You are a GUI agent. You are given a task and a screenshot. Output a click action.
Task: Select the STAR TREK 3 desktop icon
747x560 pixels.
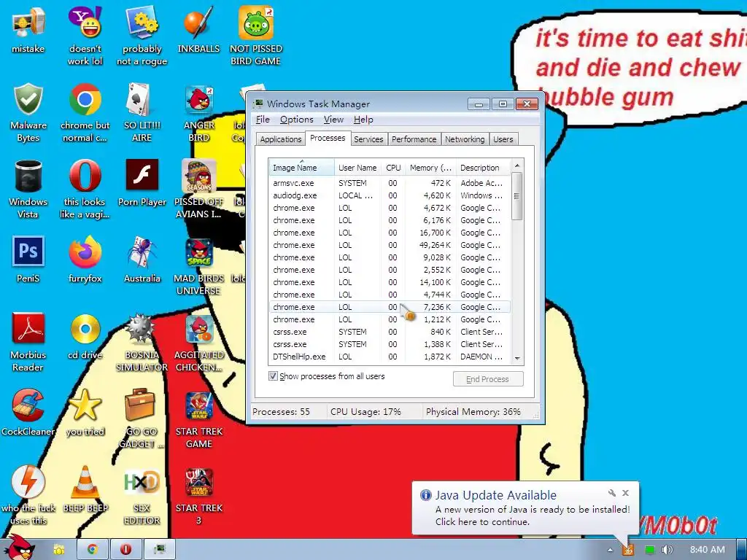[x=198, y=495]
